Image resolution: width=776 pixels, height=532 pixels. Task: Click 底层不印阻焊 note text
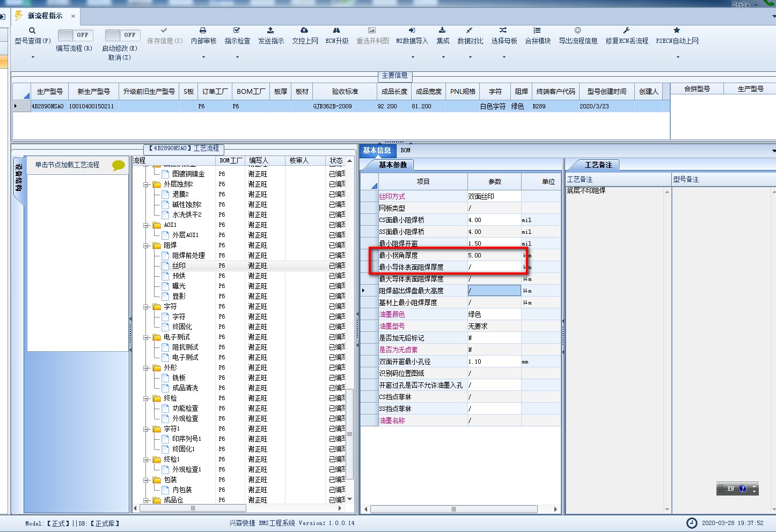586,190
